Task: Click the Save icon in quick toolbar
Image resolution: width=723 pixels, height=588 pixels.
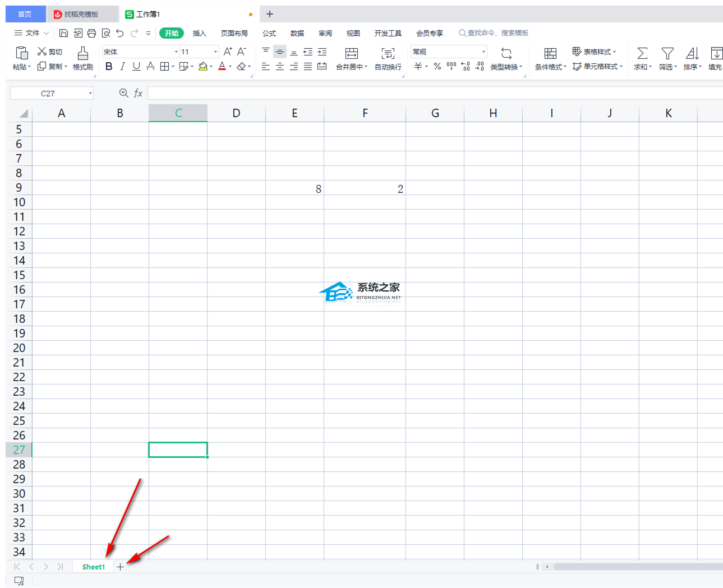Action: [63, 33]
